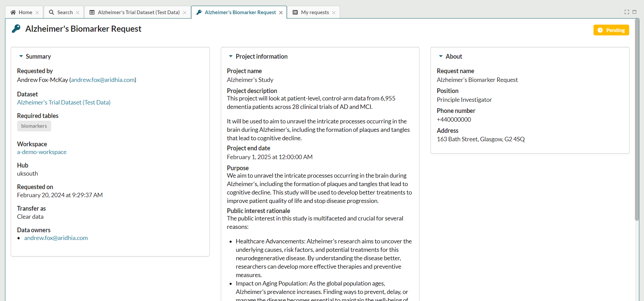Close the Search tab
This screenshot has width=644, height=301.
(x=78, y=13)
